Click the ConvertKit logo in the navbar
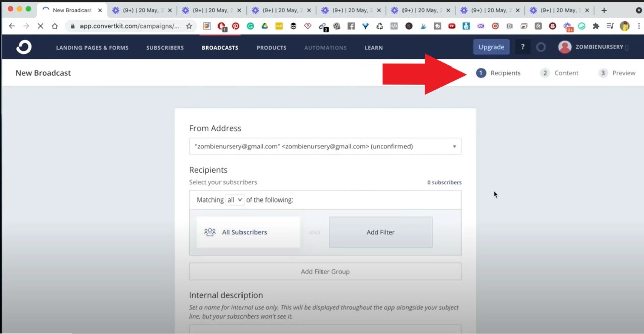The height and width of the screenshot is (334, 644). [x=24, y=47]
